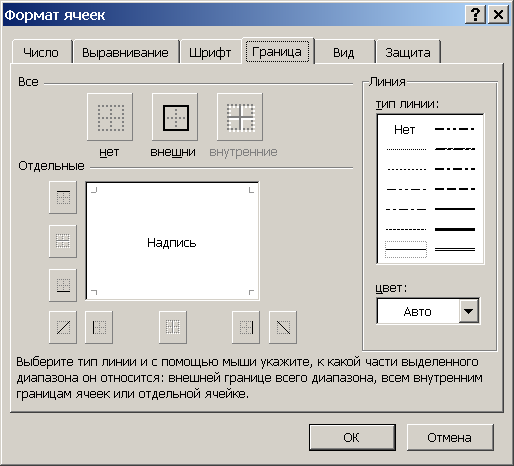This screenshot has width=514, height=466.
Task: Toggle the bottom border button
Action: pyautogui.click(x=63, y=285)
